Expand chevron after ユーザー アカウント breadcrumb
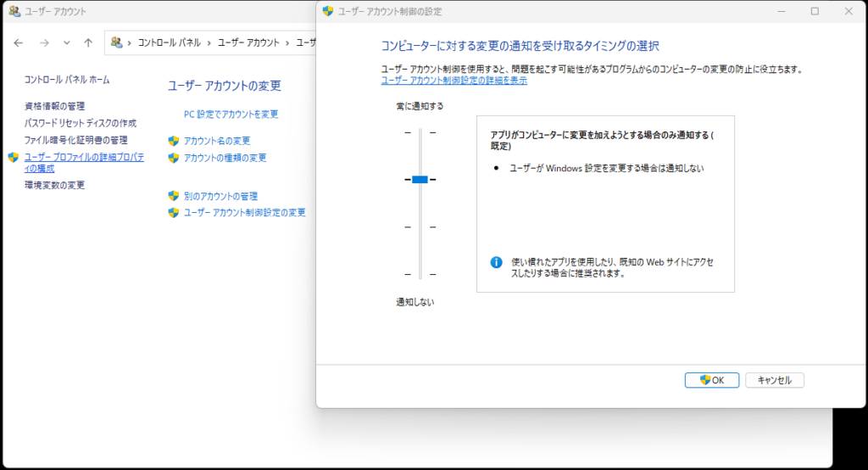Viewport: 868px width, 470px height. point(287,42)
